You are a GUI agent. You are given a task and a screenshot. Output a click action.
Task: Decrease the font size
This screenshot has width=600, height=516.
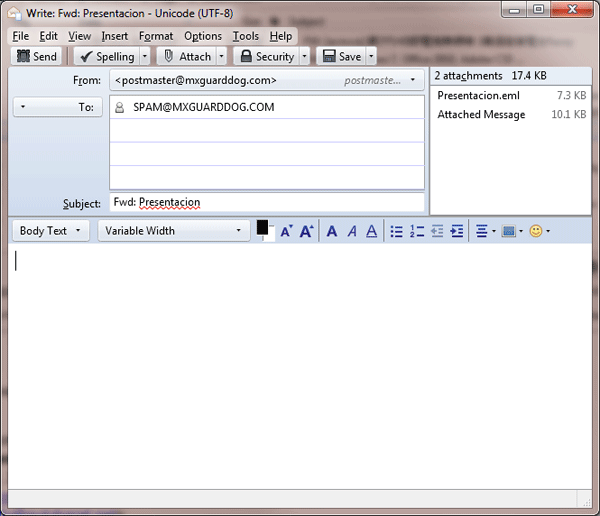(286, 231)
